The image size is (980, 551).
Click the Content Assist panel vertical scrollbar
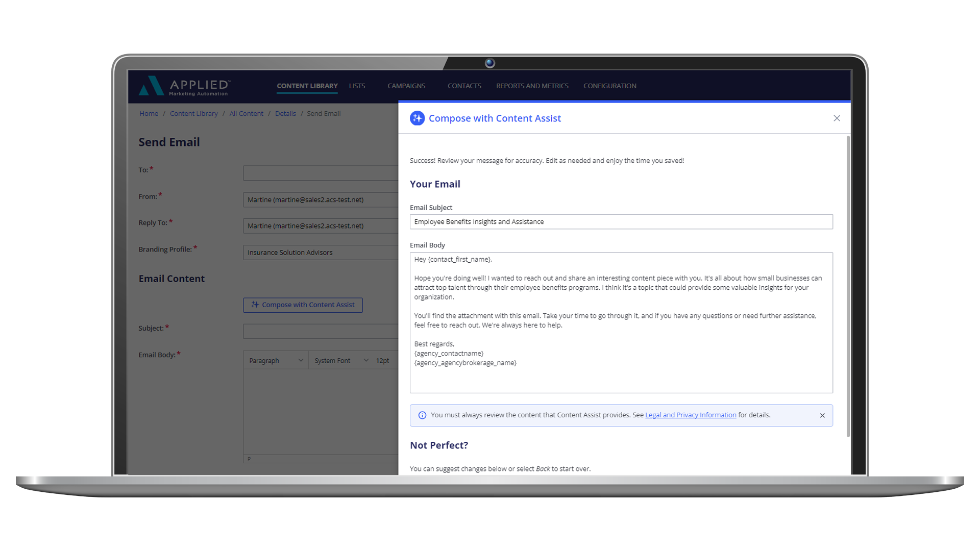pos(848,286)
